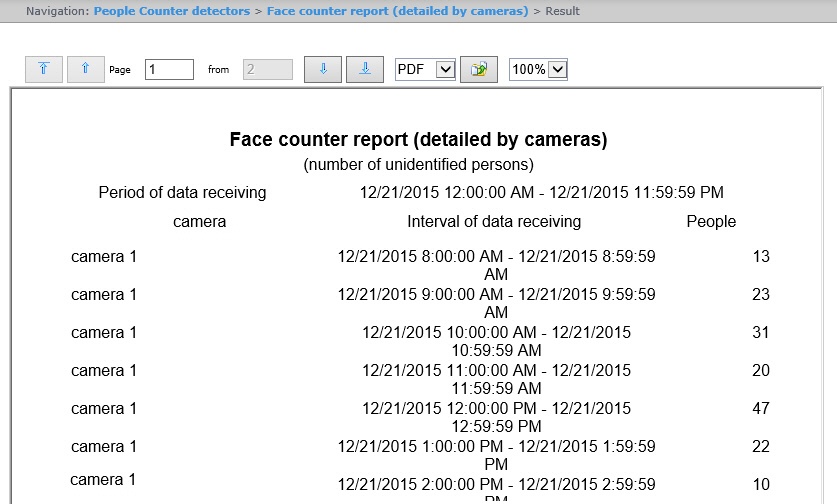Click the 'camera' column header

point(200,221)
